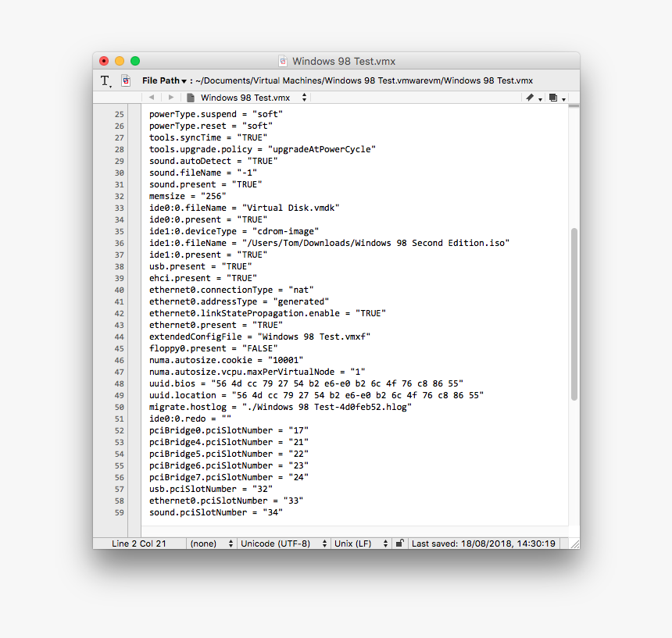
Task: Open the Unicode (UTF-8) encoding popup
Action: [x=284, y=544]
